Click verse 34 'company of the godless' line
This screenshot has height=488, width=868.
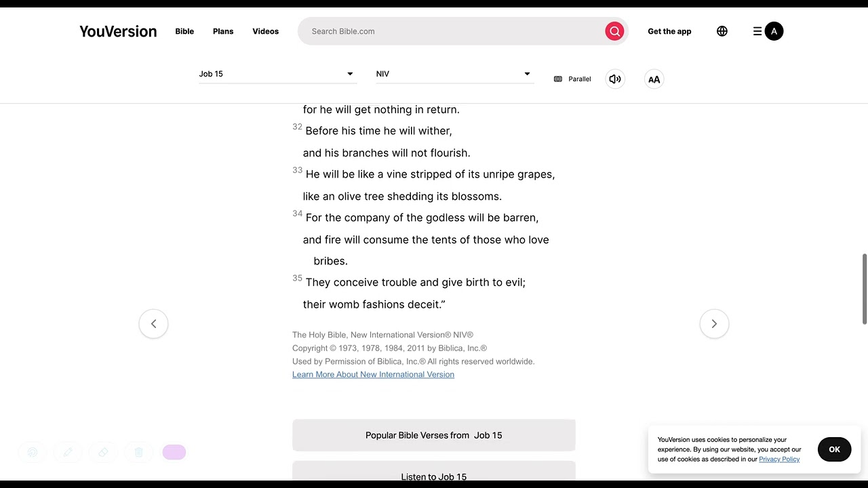422,218
